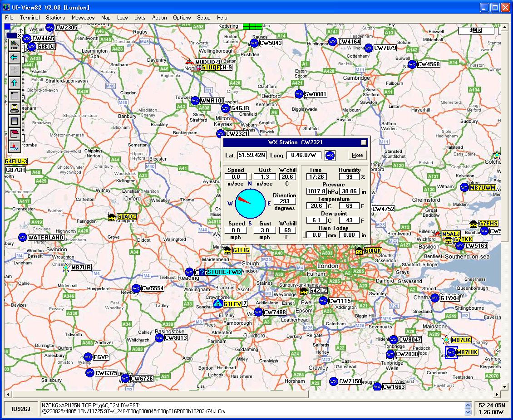Close the floating toolbar with its X

point(20,36)
